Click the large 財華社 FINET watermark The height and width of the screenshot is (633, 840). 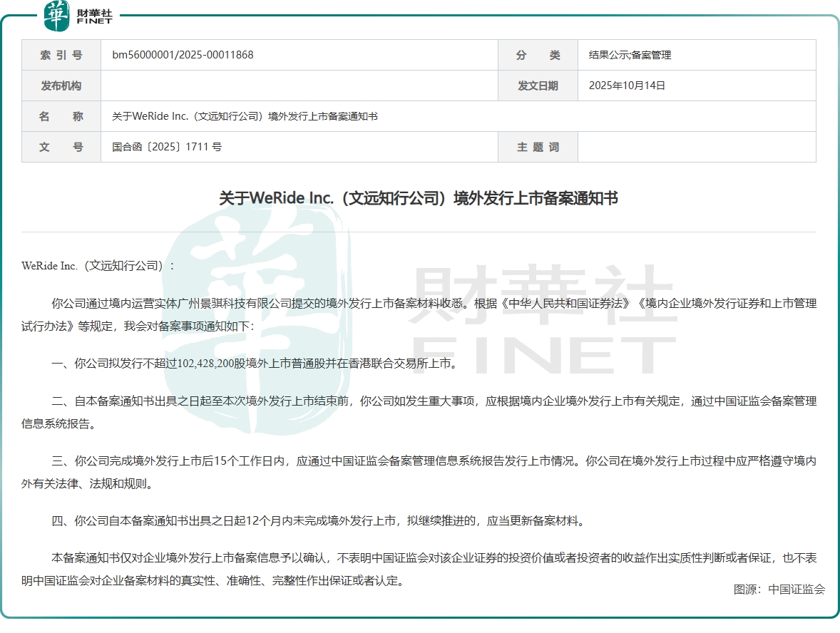click(541, 321)
